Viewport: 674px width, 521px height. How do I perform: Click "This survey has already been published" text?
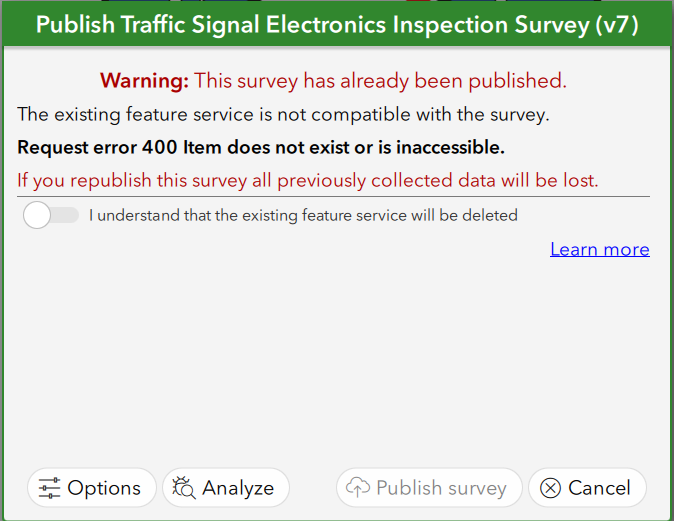point(380,80)
